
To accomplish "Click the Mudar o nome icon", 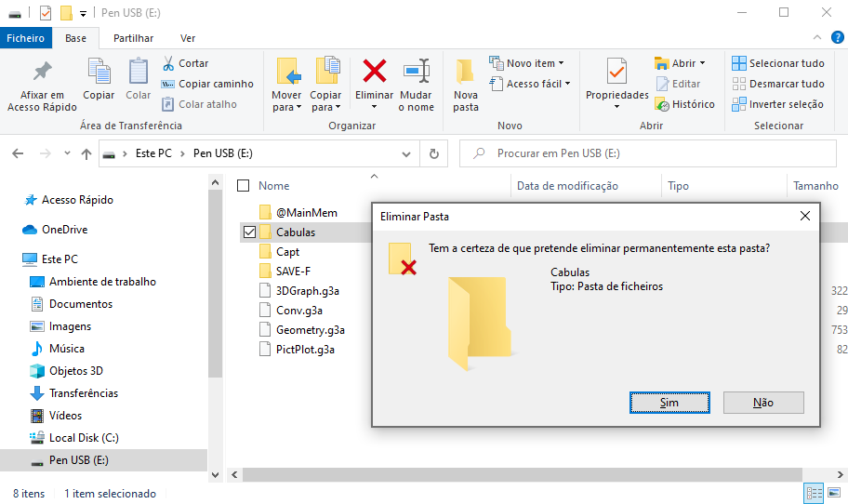I will coord(416,73).
